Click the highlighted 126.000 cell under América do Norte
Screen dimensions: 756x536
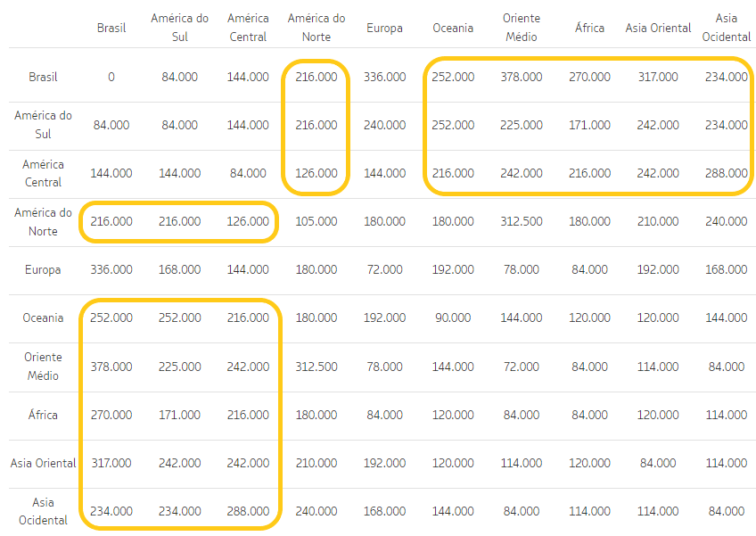pos(316,173)
